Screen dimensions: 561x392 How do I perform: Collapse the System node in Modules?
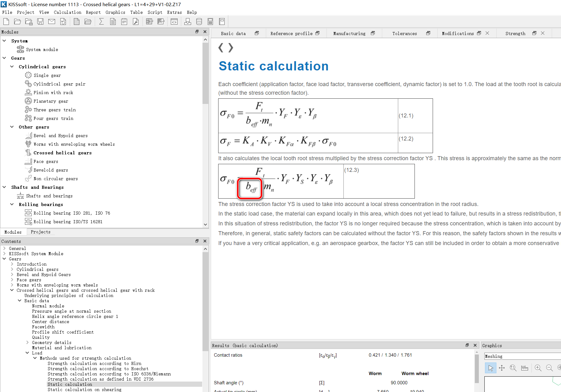(4, 41)
